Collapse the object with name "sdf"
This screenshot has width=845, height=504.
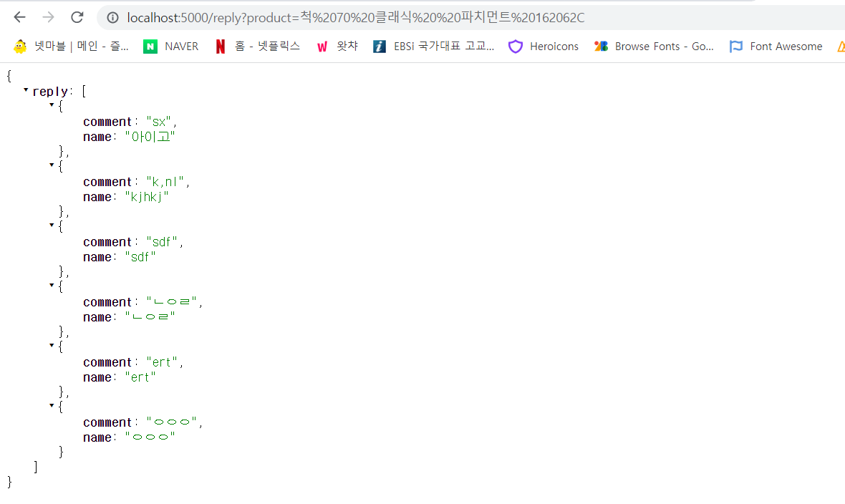click(x=52, y=225)
